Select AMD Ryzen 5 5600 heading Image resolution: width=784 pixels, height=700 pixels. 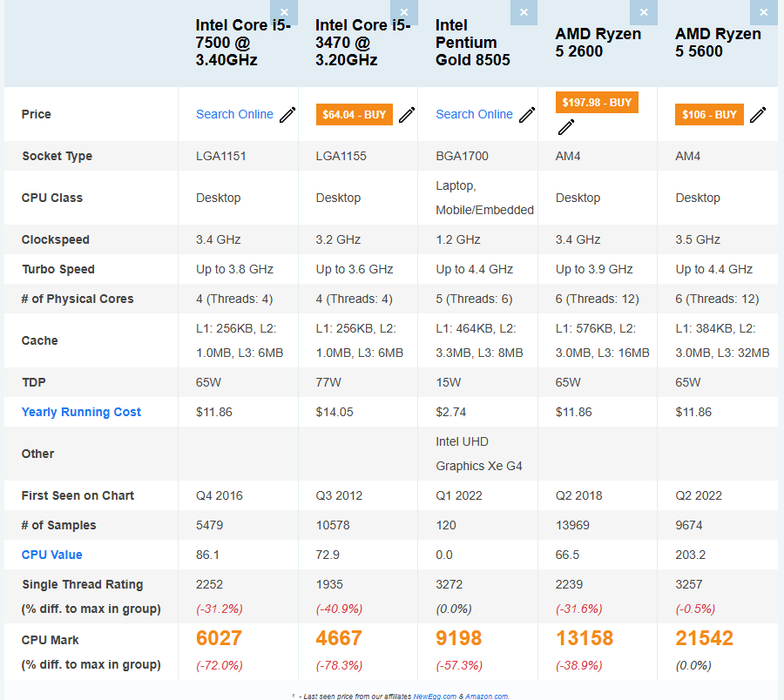pos(718,43)
